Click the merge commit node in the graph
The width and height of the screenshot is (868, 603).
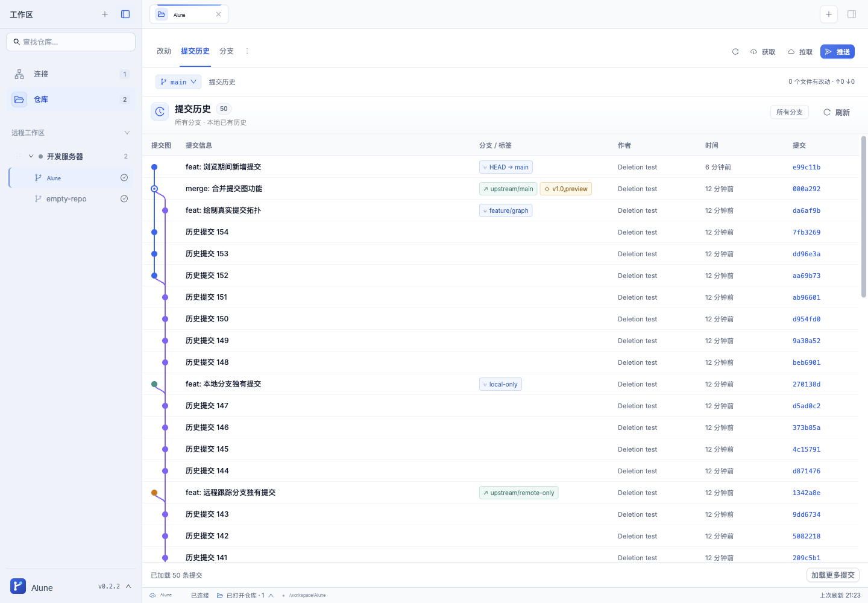[x=154, y=189]
